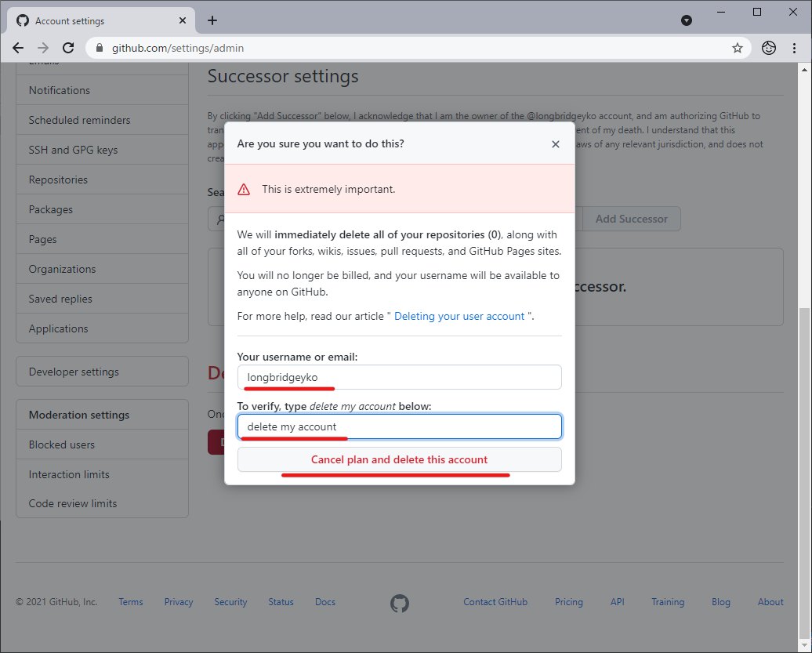Viewport: 812px width, 653px height.
Task: Open Blocked users page
Action: coord(102,444)
